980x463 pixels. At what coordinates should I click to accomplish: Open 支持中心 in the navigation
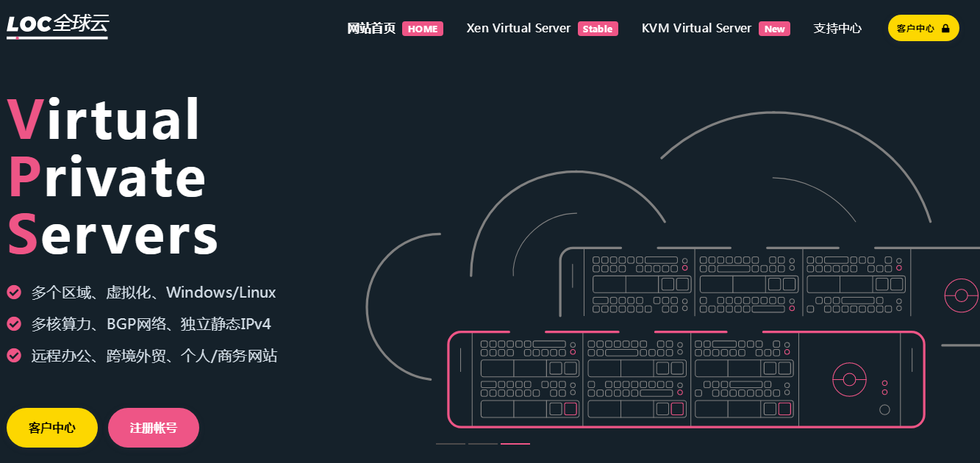point(837,29)
